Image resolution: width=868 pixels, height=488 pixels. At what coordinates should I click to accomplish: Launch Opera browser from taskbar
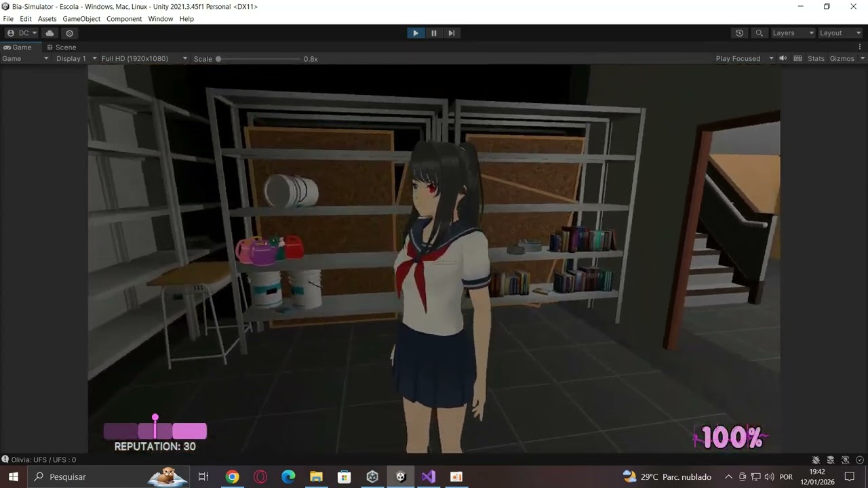click(260, 476)
